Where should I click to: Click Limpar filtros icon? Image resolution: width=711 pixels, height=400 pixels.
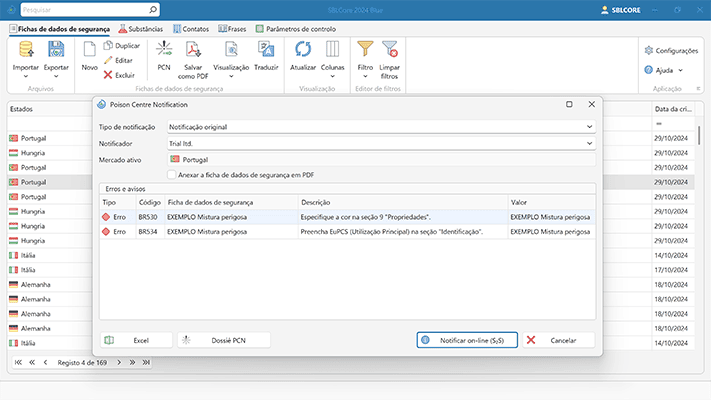[390, 49]
